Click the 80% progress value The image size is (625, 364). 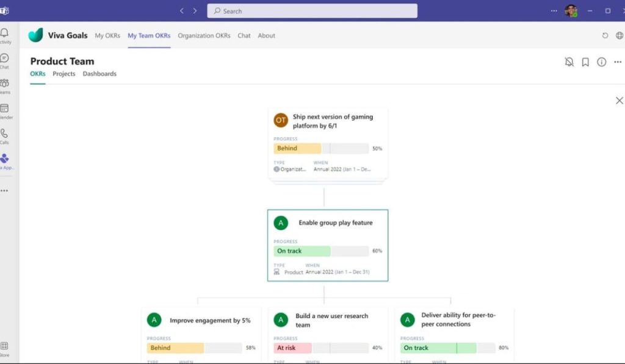504,348
